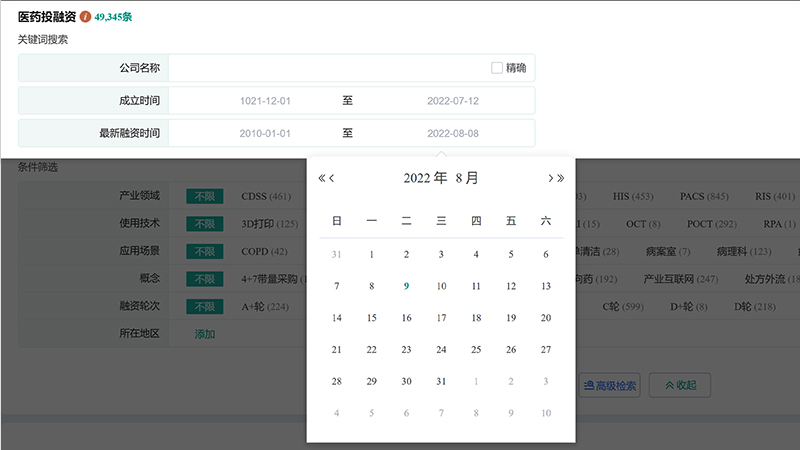Select the C轮 (599) filter
This screenshot has width=800, height=450.
(622, 307)
